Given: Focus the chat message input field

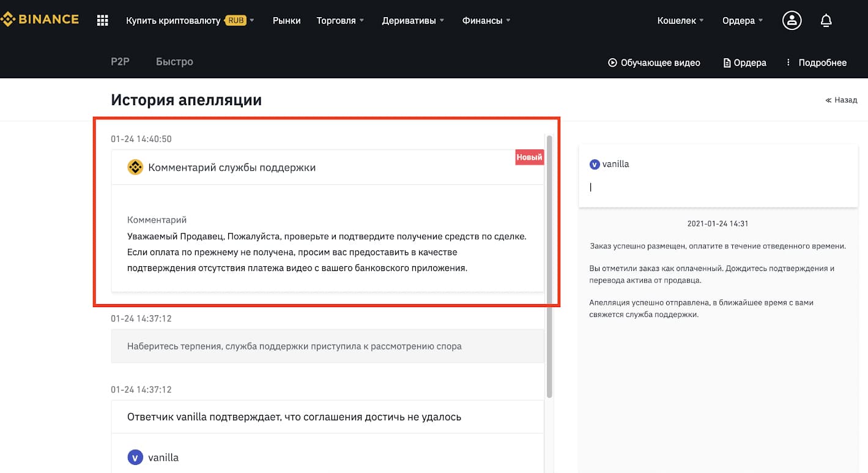Looking at the screenshot, I should [x=718, y=188].
